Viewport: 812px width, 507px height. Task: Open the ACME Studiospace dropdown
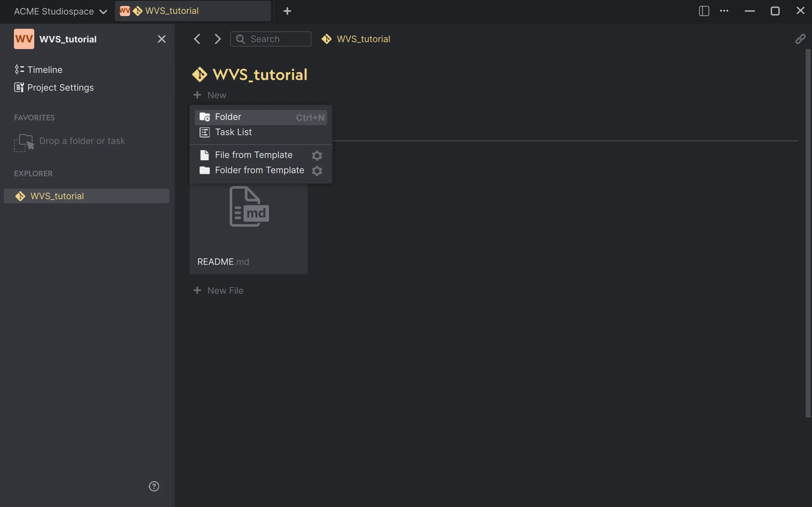(x=60, y=11)
